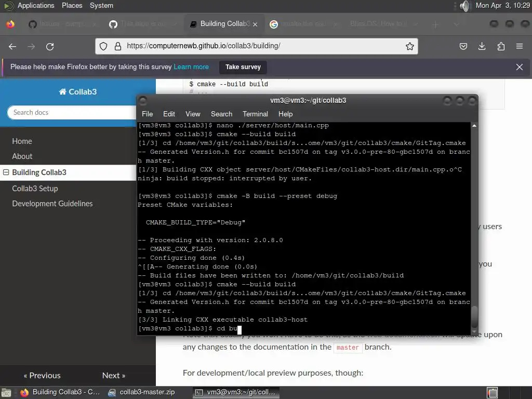Go to the Previous docs page

coord(42,375)
